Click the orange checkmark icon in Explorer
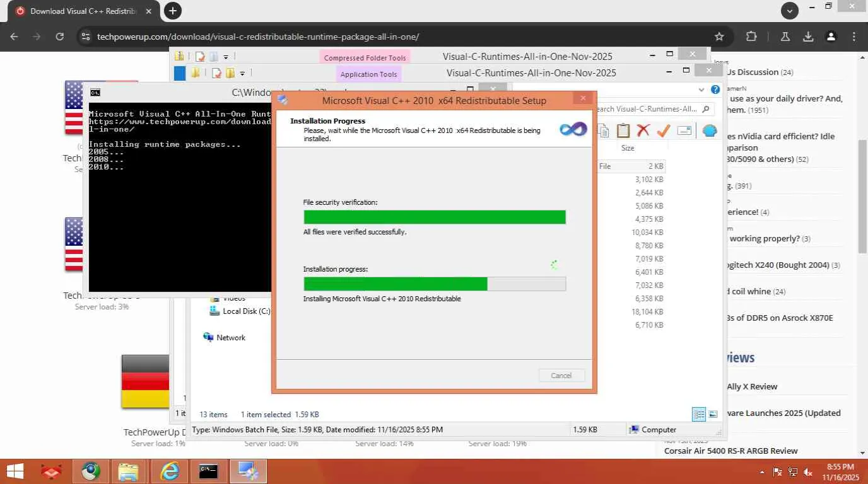Viewport: 868px width, 484px height. click(x=663, y=130)
